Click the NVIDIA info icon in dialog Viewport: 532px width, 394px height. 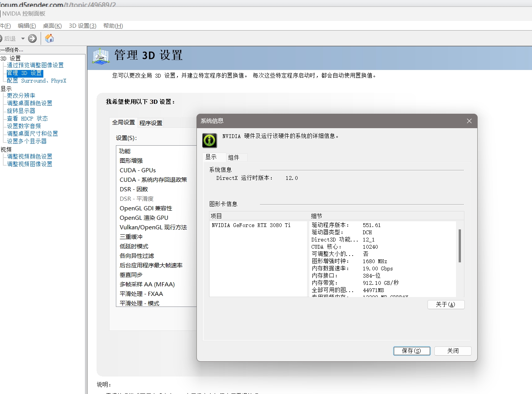(x=209, y=140)
